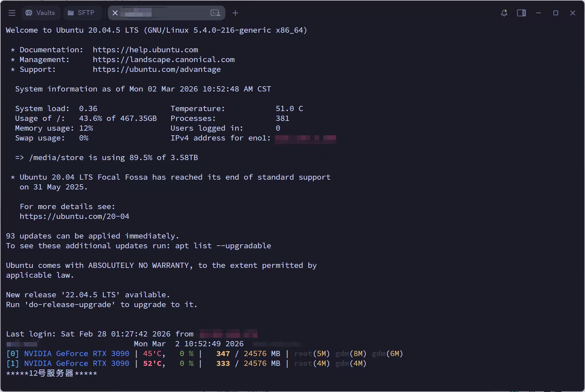This screenshot has height=392, width=585.
Task: Click the 'apt list --upgradable' command text
Action: pyautogui.click(x=223, y=246)
